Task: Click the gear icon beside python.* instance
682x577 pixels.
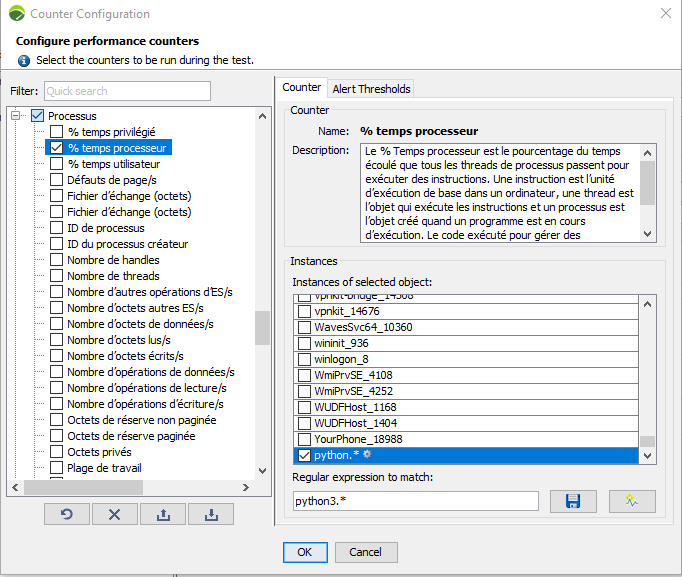Action: 367,456
